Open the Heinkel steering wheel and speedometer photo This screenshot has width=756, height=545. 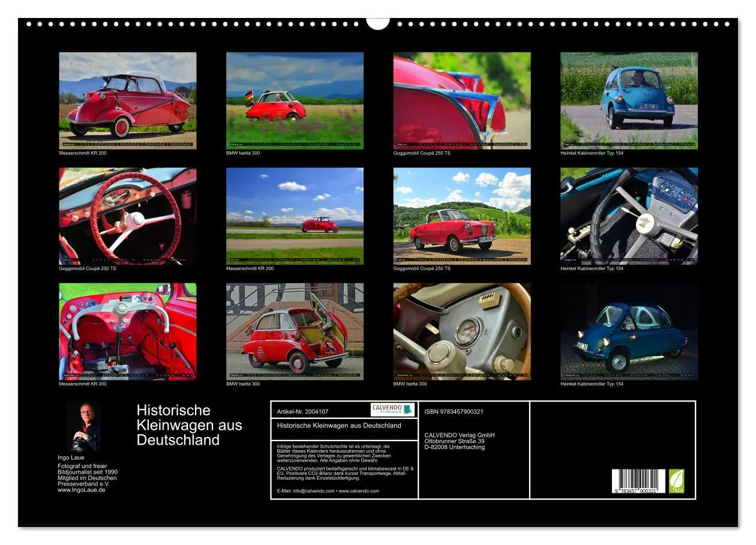pyautogui.click(x=629, y=216)
